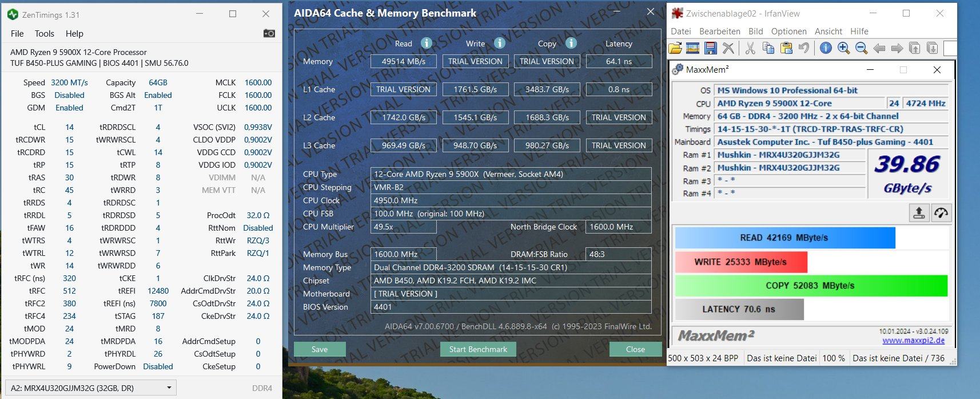
Task: Open the A2 memory module dropdown
Action: click(x=90, y=388)
